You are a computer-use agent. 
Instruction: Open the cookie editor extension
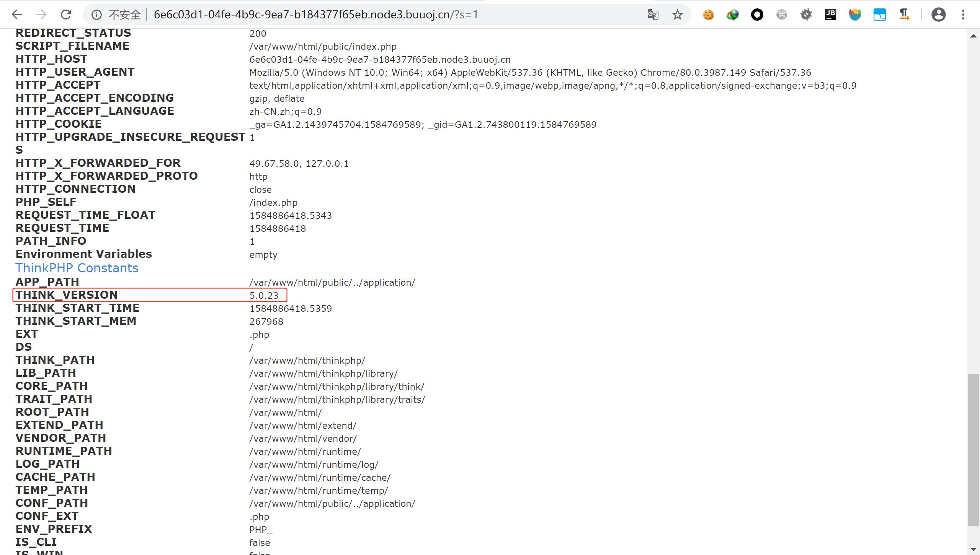click(x=708, y=15)
